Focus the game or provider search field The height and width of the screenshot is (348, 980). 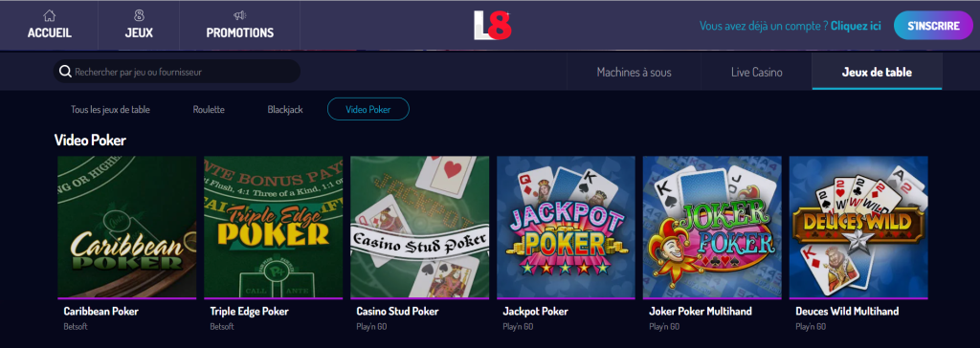coord(177,71)
